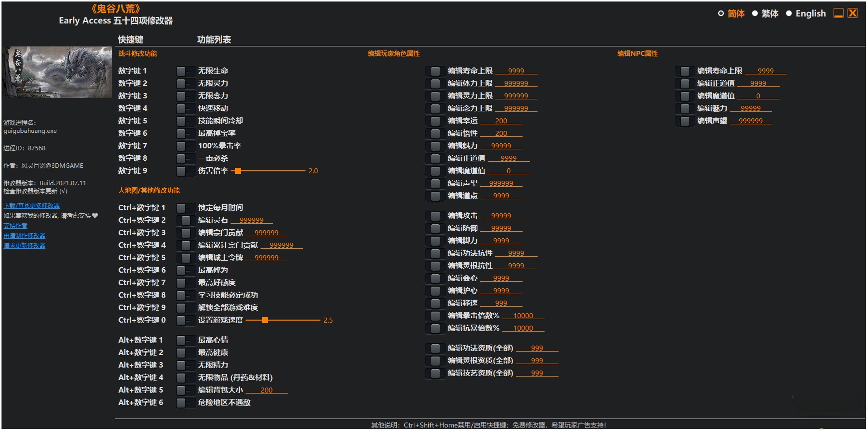
Task: Turn on 无限念力 cheat
Action: (186, 96)
